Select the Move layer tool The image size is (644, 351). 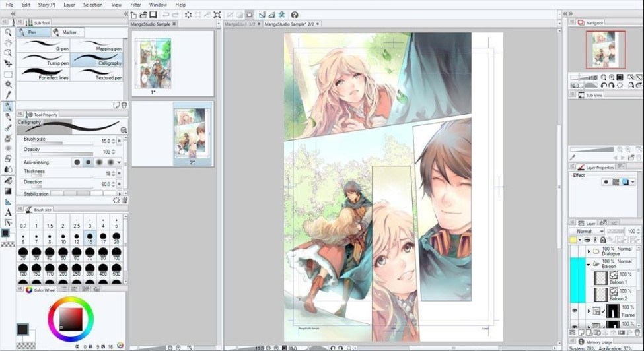click(8, 63)
